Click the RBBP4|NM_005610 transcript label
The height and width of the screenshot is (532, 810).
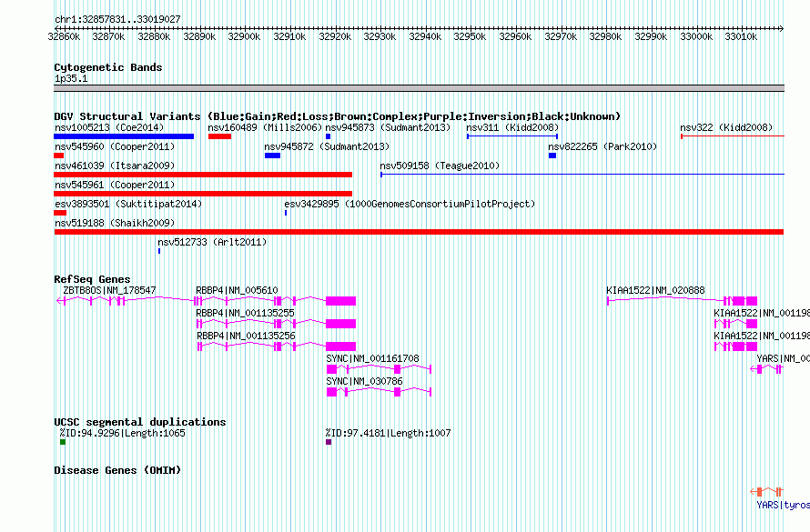(x=237, y=290)
